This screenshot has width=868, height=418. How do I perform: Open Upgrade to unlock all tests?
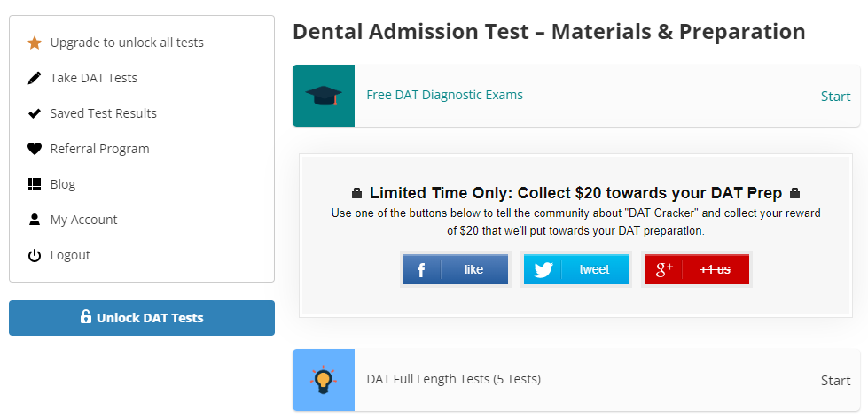pyautogui.click(x=127, y=43)
